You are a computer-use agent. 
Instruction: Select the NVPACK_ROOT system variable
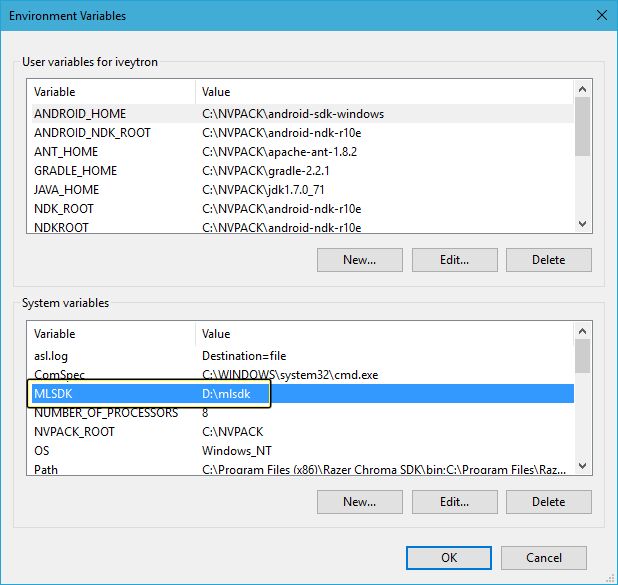point(74,432)
